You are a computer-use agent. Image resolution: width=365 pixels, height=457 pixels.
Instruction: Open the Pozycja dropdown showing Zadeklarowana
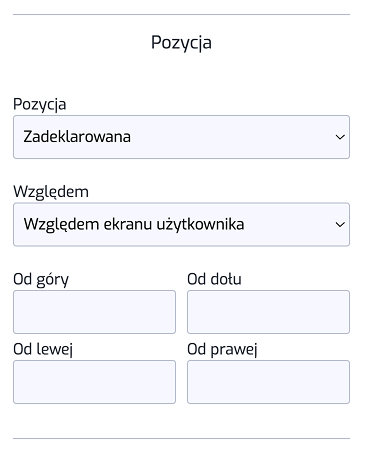181,137
